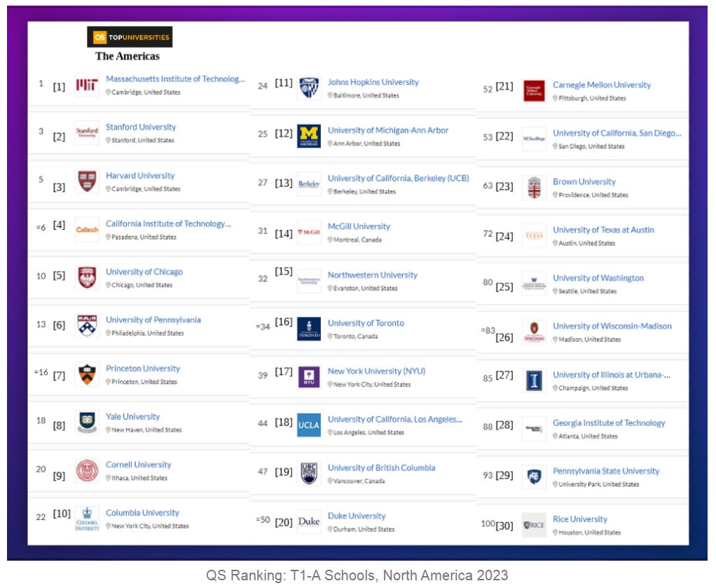Click the University of Washington logo
Image resolution: width=716 pixels, height=588 pixels.
534,284
